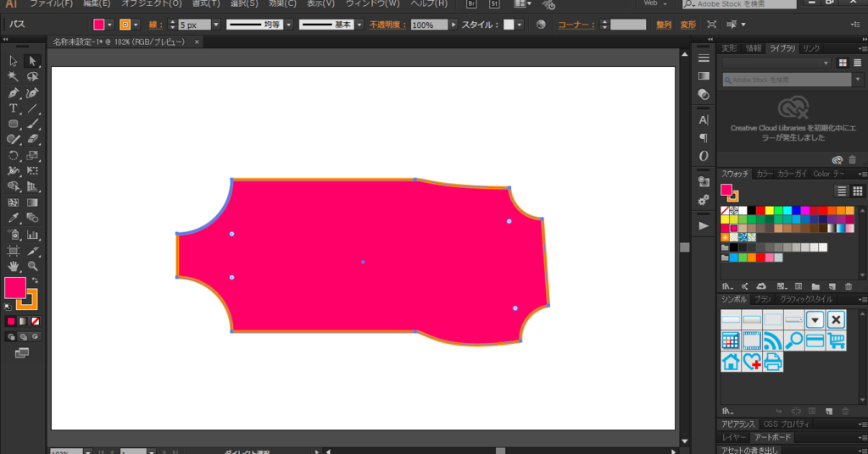Switch swatches to list view
This screenshot has width=868, height=454.
(842, 191)
